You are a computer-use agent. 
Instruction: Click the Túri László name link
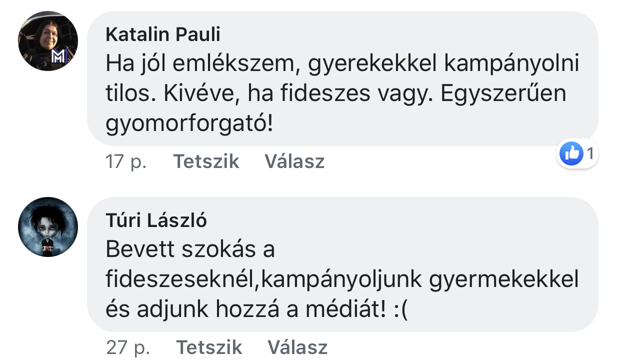[x=156, y=220]
